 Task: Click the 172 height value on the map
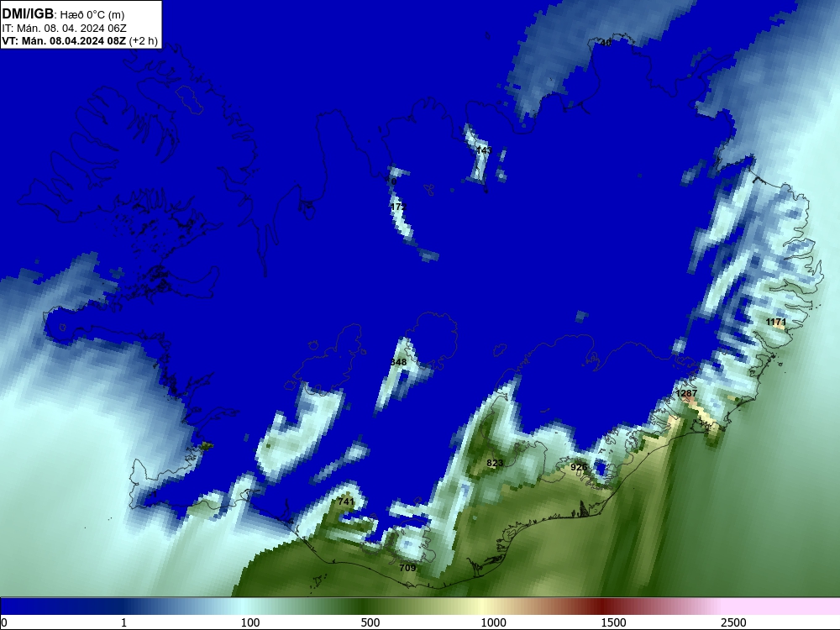[398, 207]
